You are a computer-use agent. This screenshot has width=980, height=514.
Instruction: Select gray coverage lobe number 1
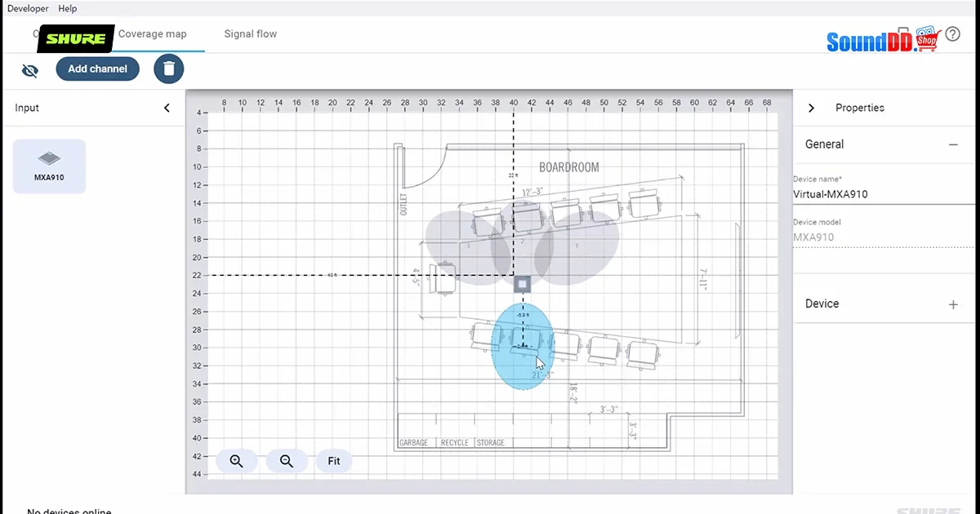(577, 247)
